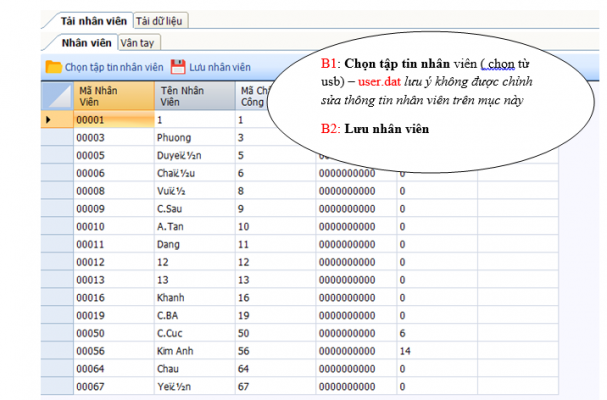
Task: Open the Tải dữ liệu tab
Action: click(160, 20)
